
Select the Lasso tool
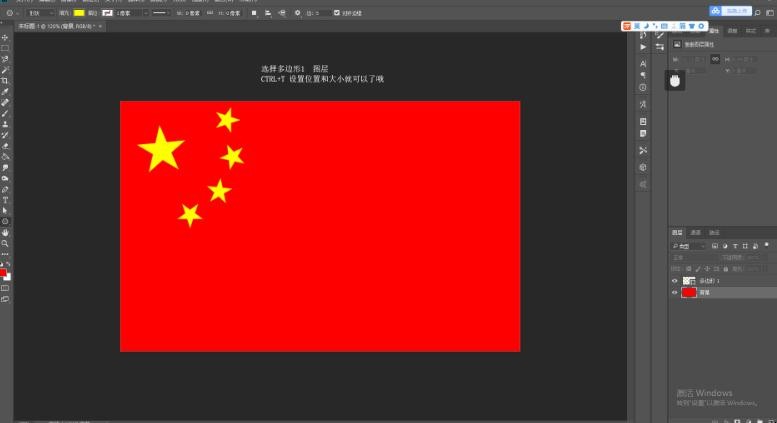tap(5, 59)
